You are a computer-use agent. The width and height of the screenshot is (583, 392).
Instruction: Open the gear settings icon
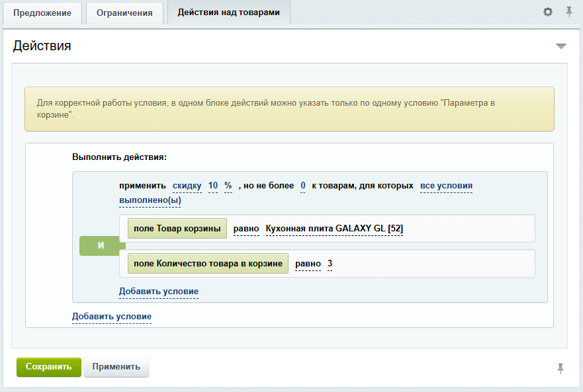[x=548, y=12]
